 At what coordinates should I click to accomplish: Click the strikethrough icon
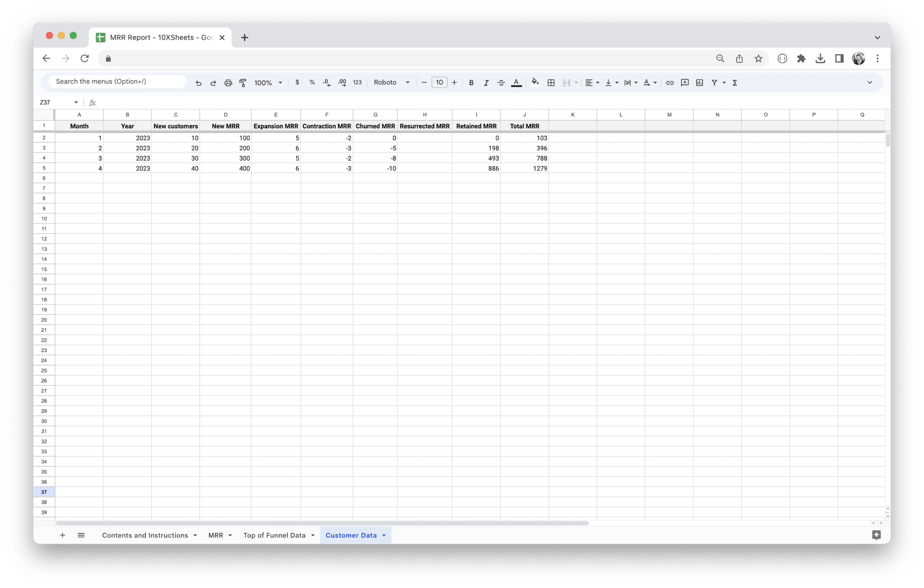coord(501,83)
